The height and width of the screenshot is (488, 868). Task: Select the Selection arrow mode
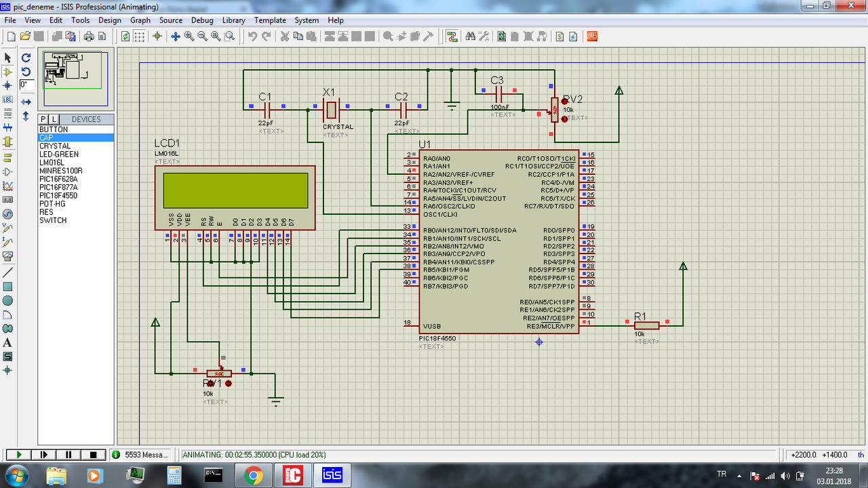coord(8,58)
